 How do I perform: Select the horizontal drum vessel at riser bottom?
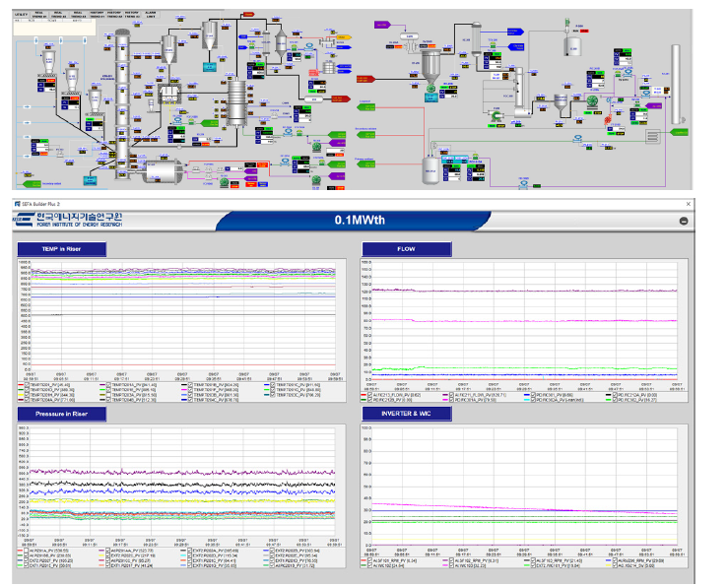pyautogui.click(x=162, y=171)
